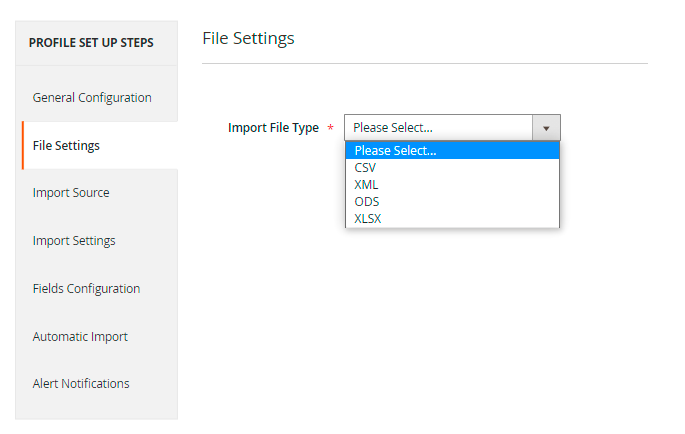Switch to the Fields Configuration step
685x434 pixels.
86,289
